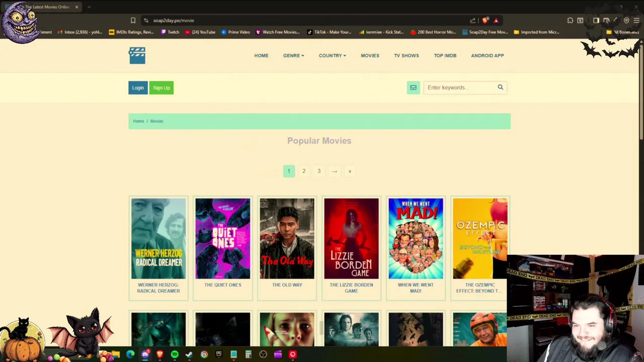Toggle the browser sidebar panel icon
This screenshot has width=644, height=362.
(596, 21)
